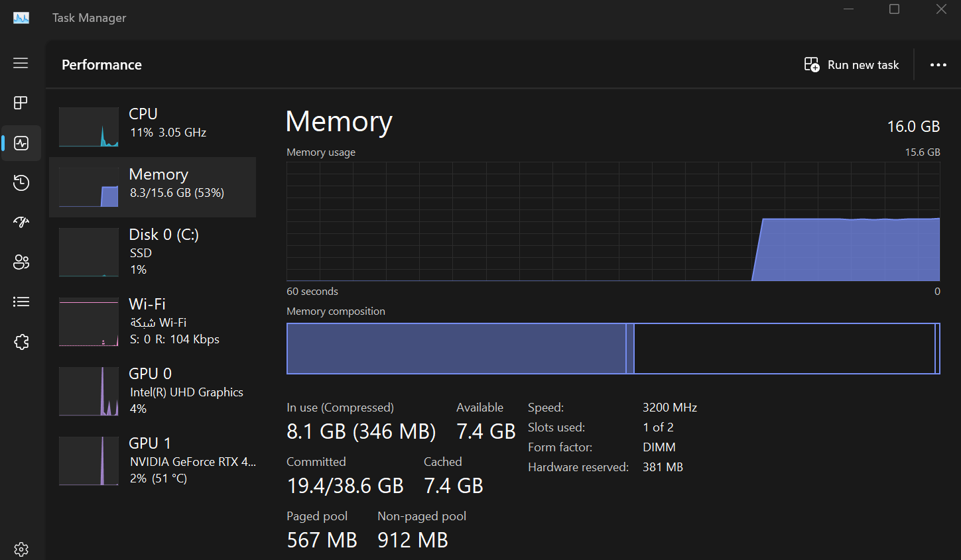Open the Processes view
Viewport: 961px width, 560px height.
21,103
